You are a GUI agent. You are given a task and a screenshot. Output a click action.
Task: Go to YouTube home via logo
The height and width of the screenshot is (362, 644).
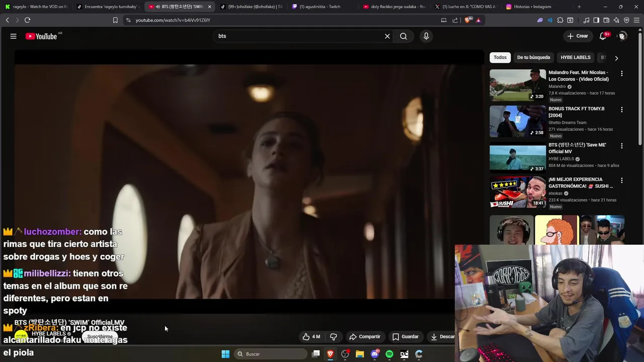tap(41, 36)
